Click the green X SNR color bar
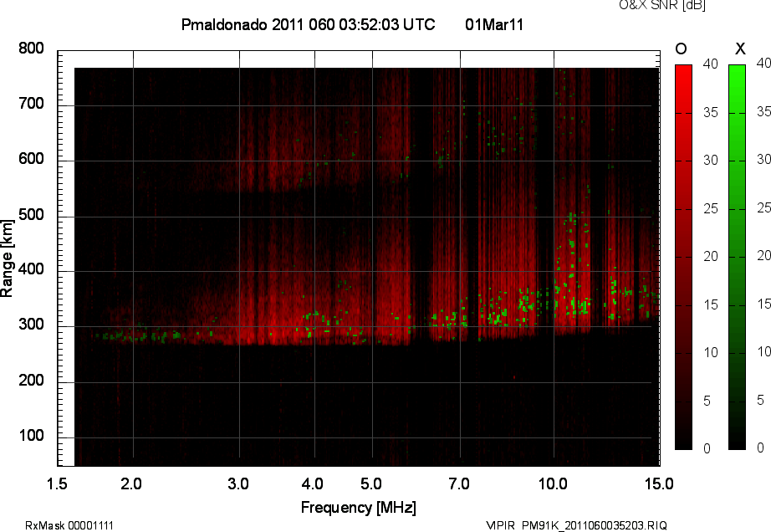 tap(737, 256)
